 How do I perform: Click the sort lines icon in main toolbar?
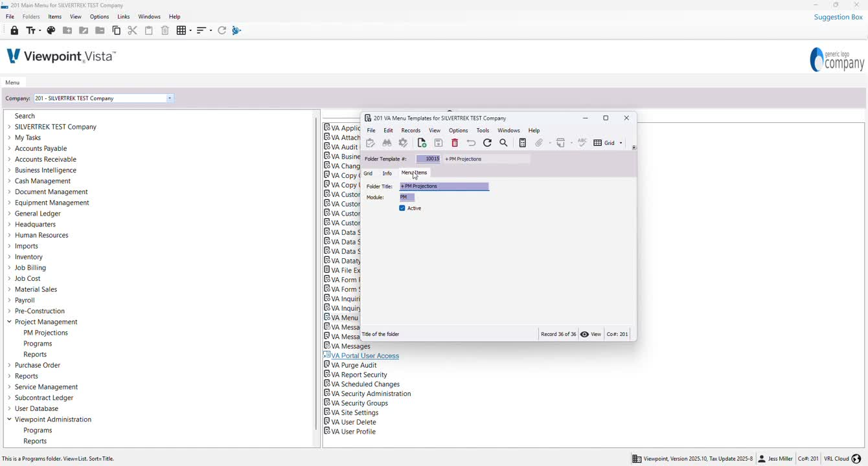point(204,30)
